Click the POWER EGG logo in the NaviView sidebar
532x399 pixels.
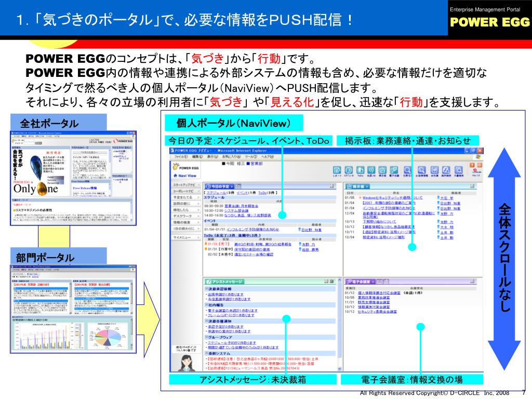click(185, 167)
